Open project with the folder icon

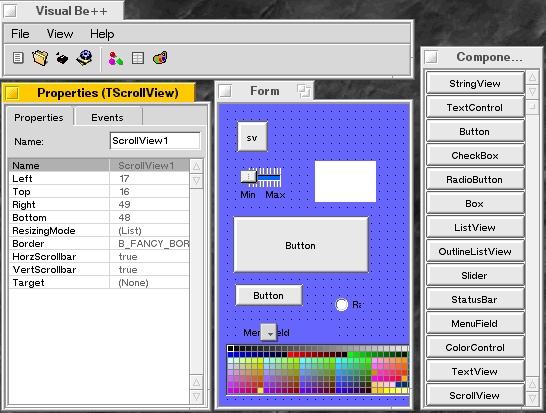(40, 58)
